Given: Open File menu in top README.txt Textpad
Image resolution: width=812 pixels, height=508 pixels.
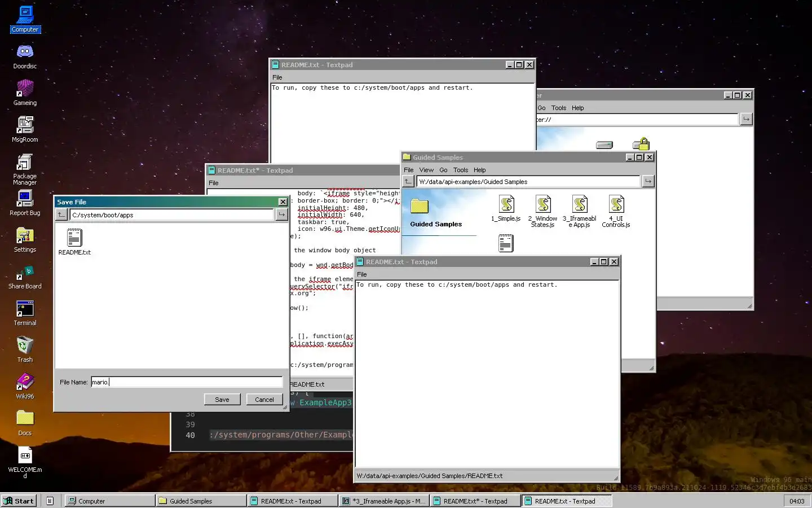Looking at the screenshot, I should 277,77.
